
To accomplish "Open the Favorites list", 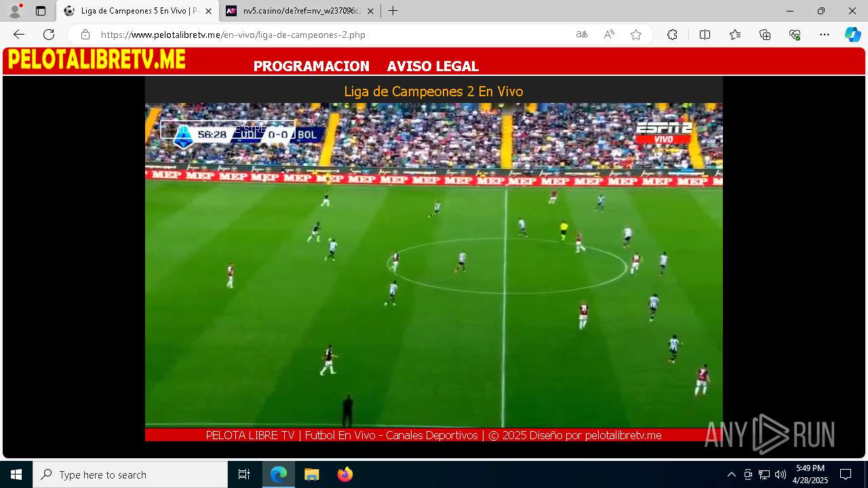I will [735, 35].
